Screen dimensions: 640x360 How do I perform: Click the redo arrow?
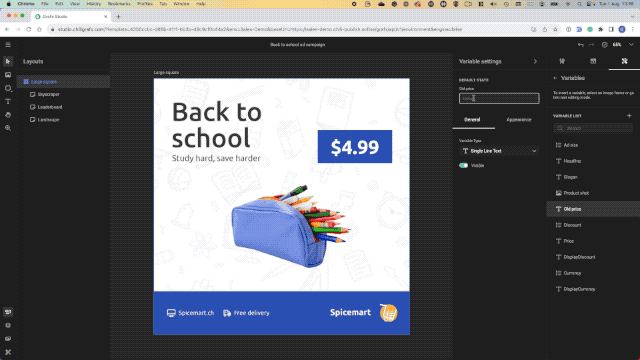tap(591, 44)
